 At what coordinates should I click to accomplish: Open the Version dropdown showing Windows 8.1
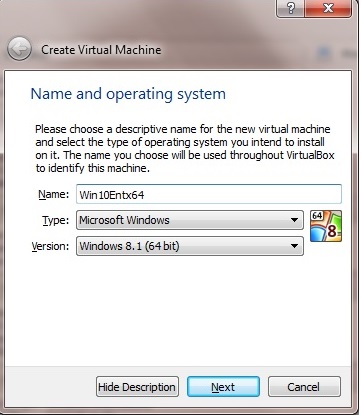[190, 246]
